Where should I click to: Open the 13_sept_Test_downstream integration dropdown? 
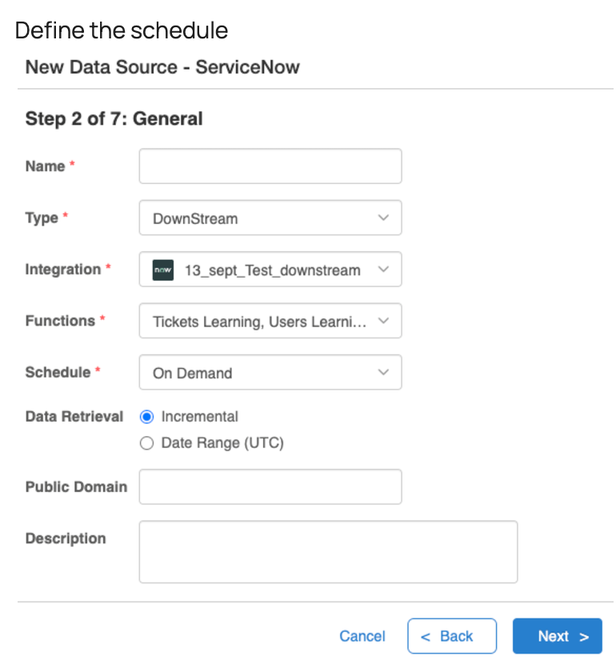[x=270, y=269]
